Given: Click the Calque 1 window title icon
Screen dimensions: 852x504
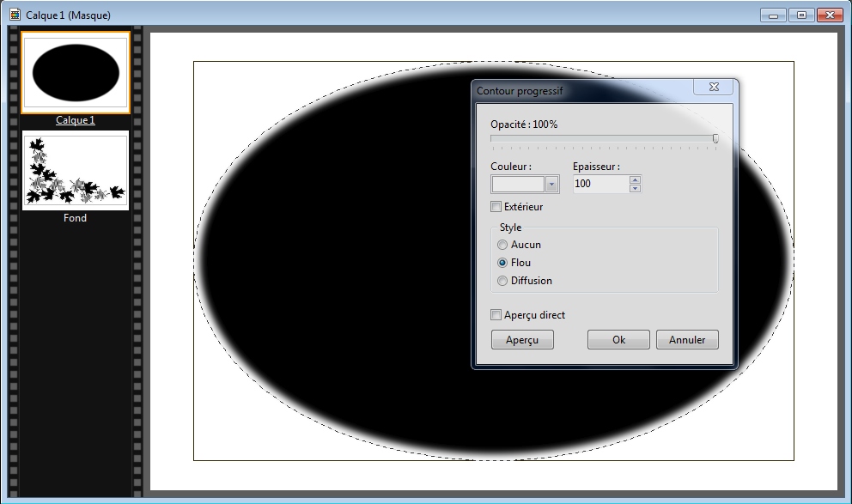Looking at the screenshot, I should click(x=15, y=15).
